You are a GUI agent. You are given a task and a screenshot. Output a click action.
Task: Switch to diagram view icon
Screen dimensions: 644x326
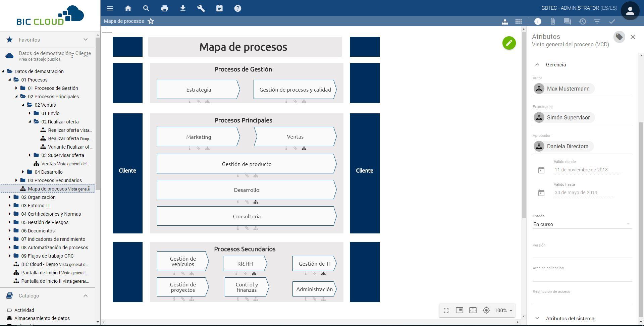505,21
